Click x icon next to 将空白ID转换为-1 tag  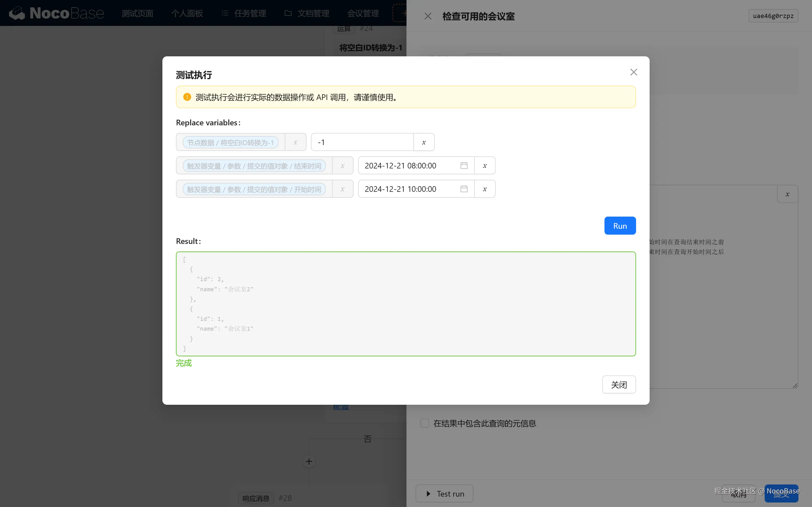tap(295, 142)
